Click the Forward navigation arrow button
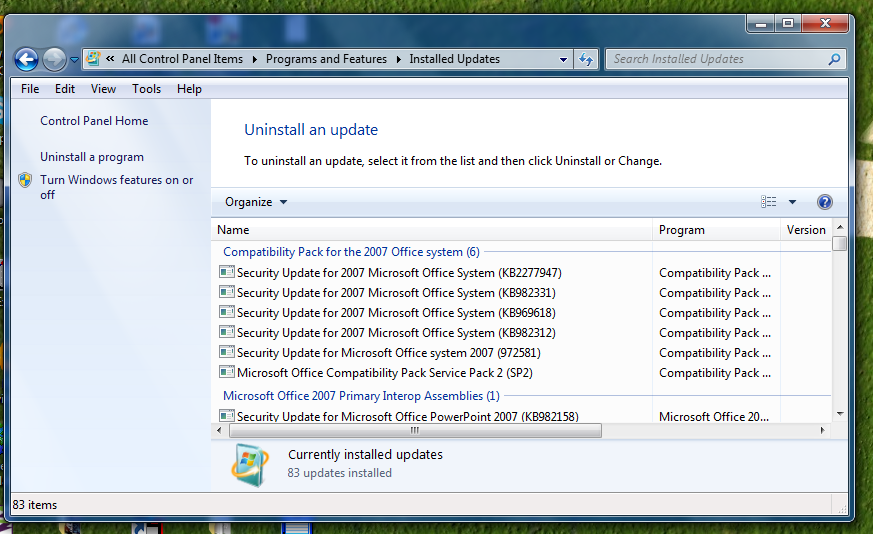Viewport: 873px width, 534px height. coord(54,59)
